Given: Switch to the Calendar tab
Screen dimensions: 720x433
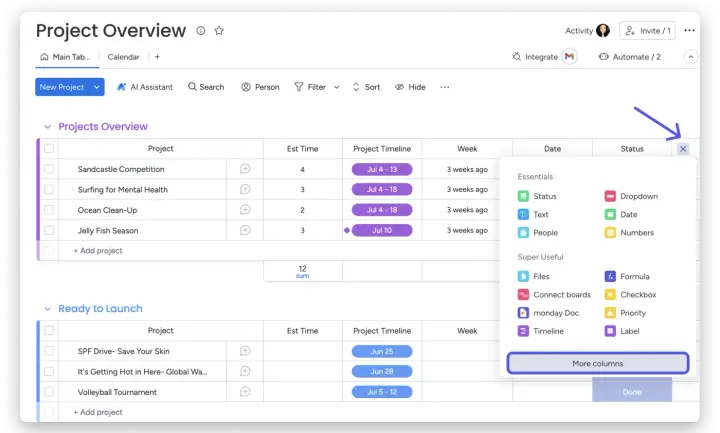Looking at the screenshot, I should click(124, 57).
